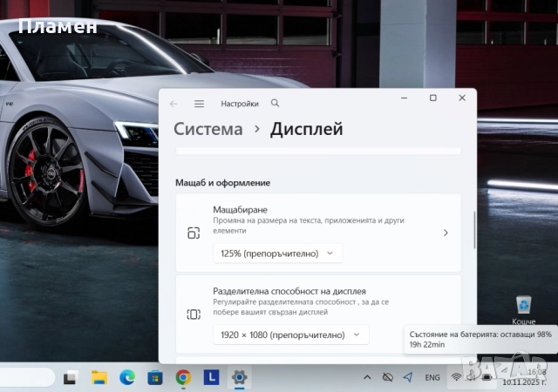The image size is (558, 392).
Task: Open the Кошче recycle bin desktop icon
Action: point(523,310)
